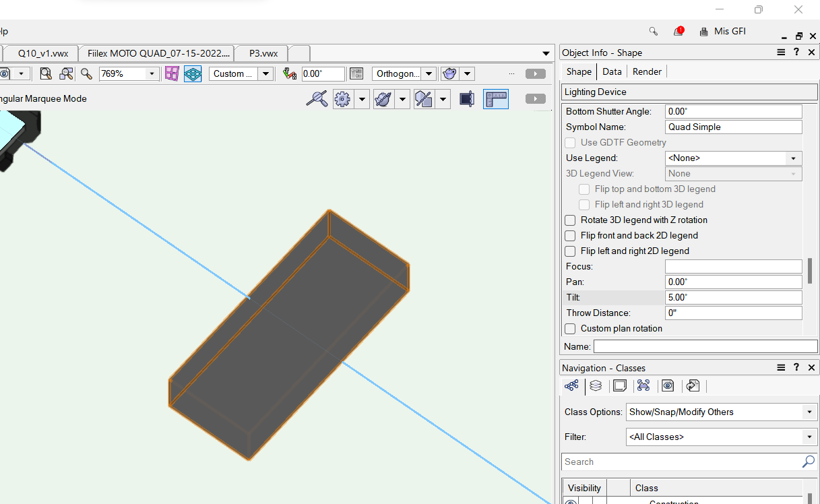Switch to the Design Layers icon in Navigation
The height and width of the screenshot is (504, 820).
click(x=596, y=385)
